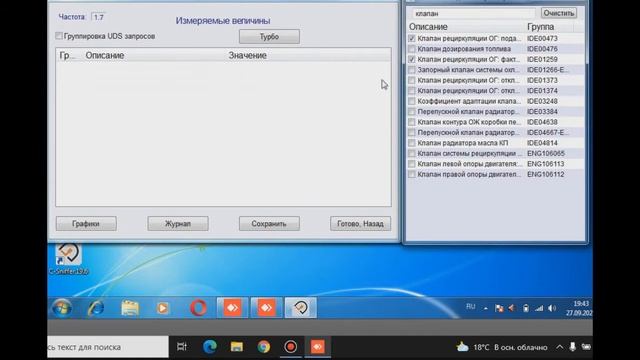Click the Частота value field 1.7
This screenshot has width=640, height=360.
(98, 17)
